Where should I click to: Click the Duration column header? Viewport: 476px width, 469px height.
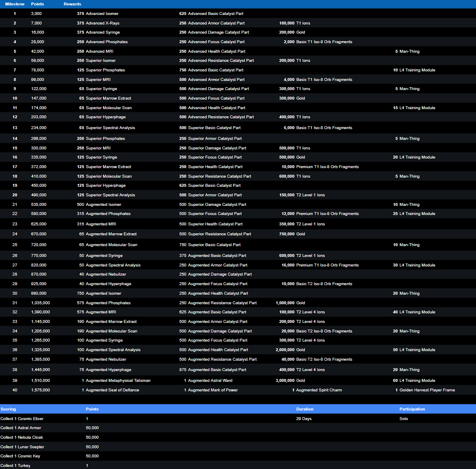click(x=304, y=409)
